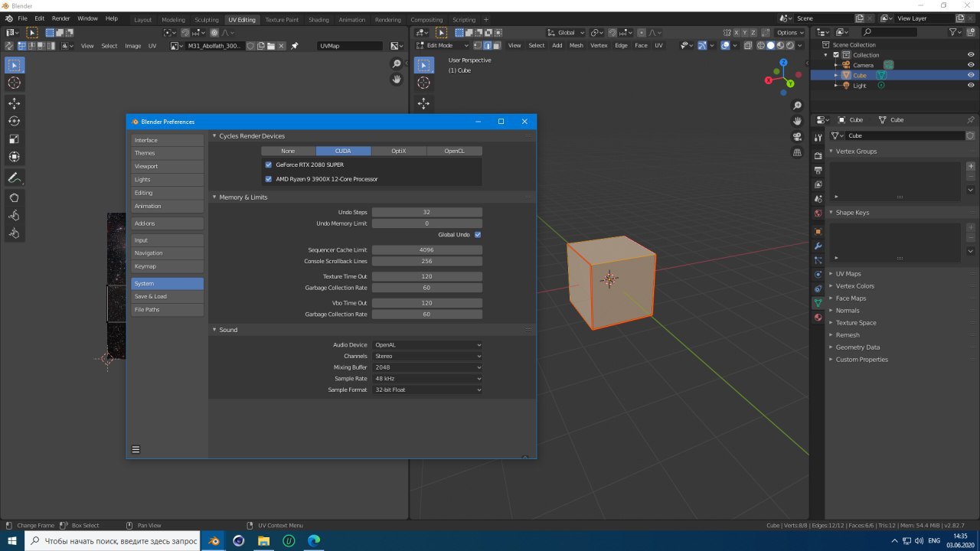980x551 pixels.
Task: Open the Mesh menu in 3D viewport
Action: tap(576, 46)
